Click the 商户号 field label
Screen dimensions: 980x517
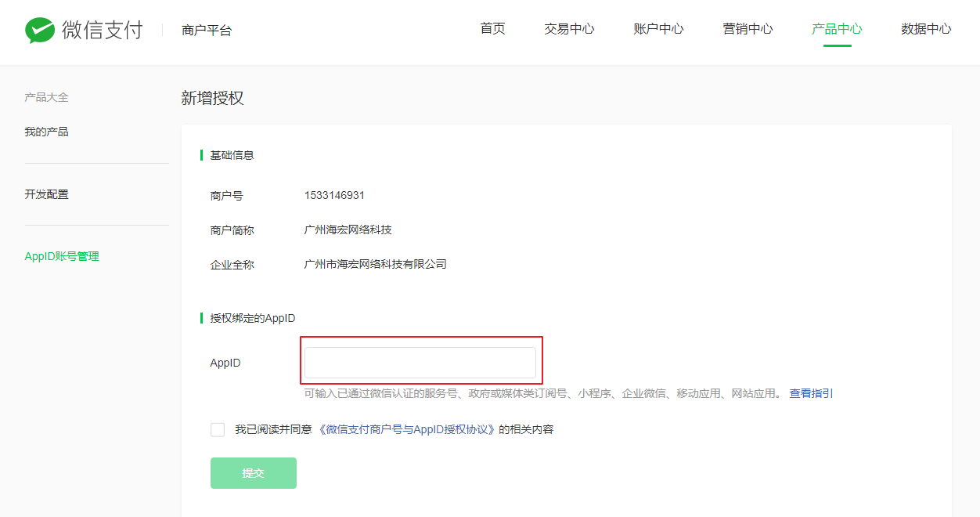(x=227, y=195)
